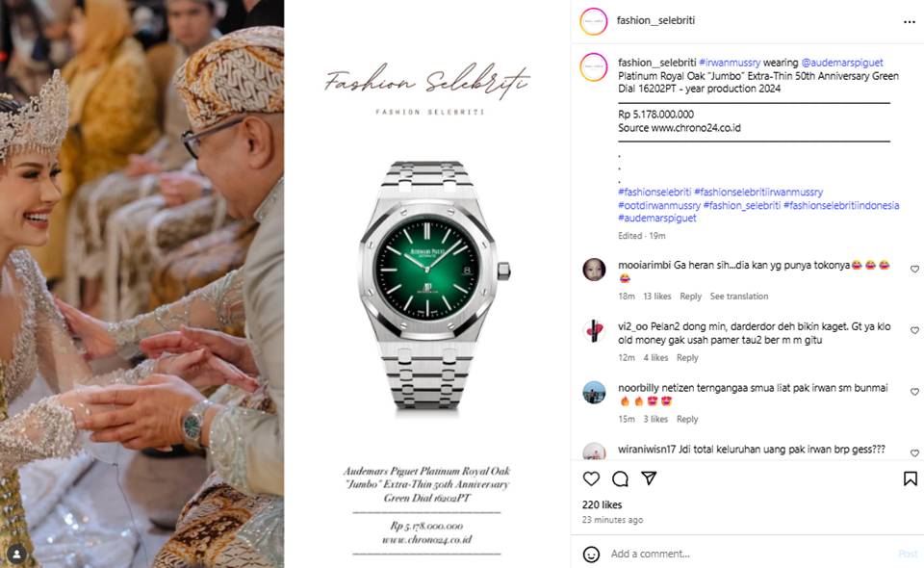Save post with bookmark icon
Screen dimensions: 924x568
coord(911,478)
